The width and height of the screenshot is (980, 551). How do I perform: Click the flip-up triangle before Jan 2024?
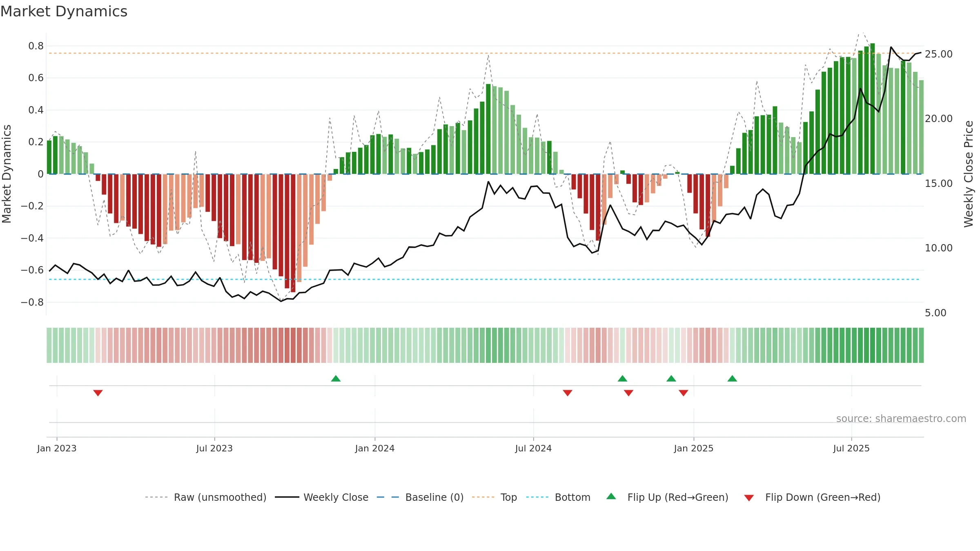click(x=336, y=378)
